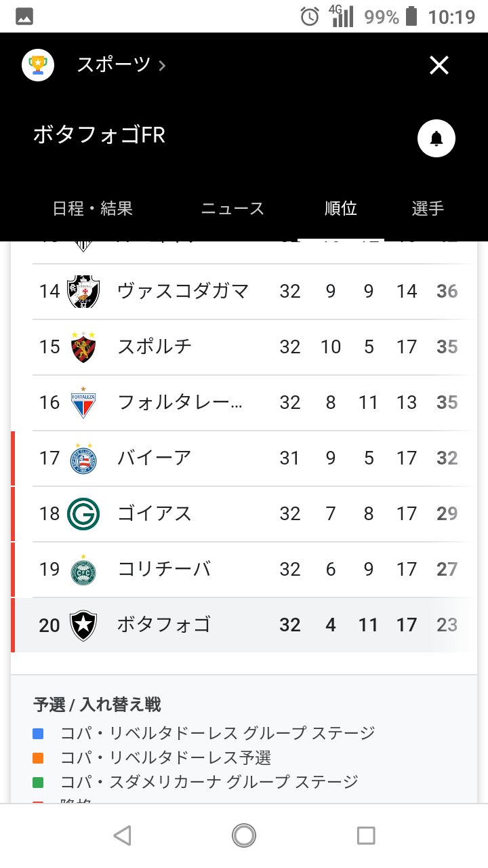The image size is (488, 868).
Task: Tap the Sport Recife club crest
Action: (83, 347)
